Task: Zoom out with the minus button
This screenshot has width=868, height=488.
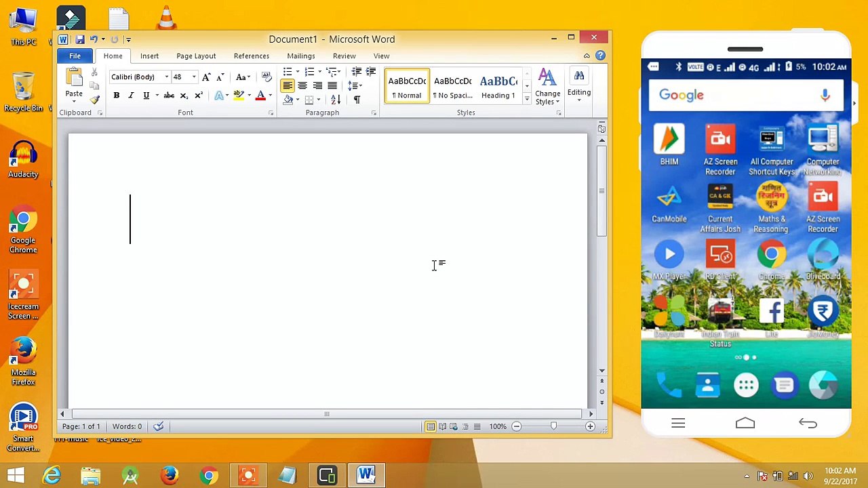Action: [517, 426]
